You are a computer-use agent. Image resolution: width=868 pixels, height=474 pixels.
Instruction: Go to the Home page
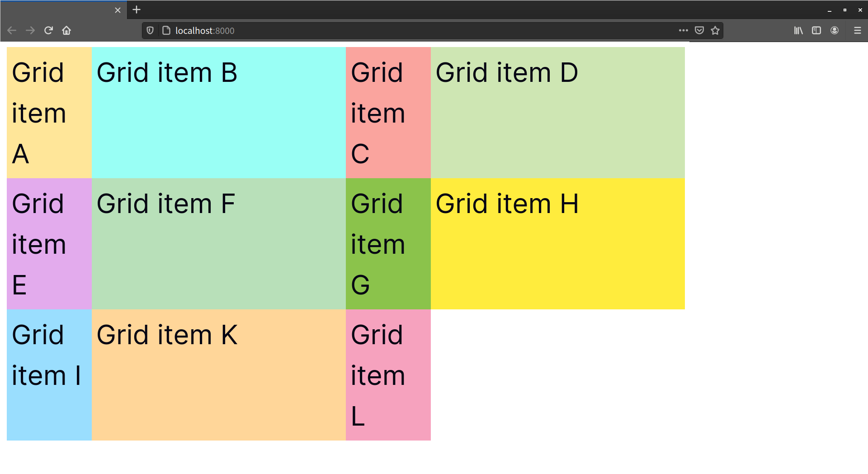pyautogui.click(x=66, y=30)
